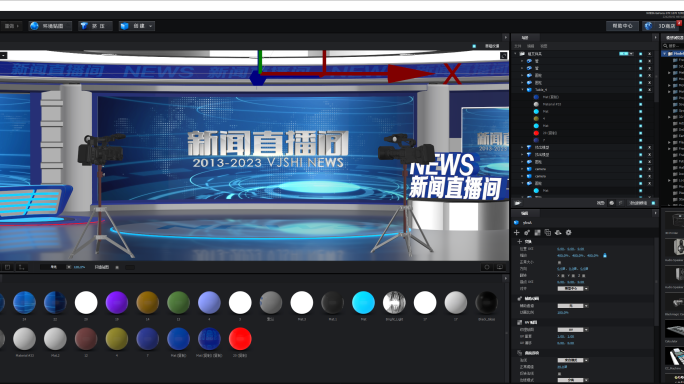Screen dimensions: 684x384
Task: Toggle visibility of Material #33 layer
Action: [641, 104]
